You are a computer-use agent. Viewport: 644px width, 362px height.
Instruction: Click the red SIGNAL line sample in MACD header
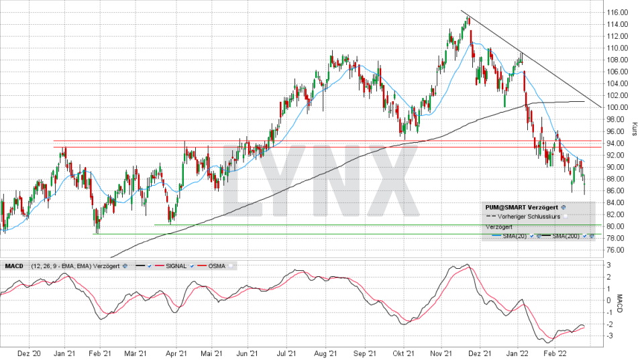tap(160, 265)
